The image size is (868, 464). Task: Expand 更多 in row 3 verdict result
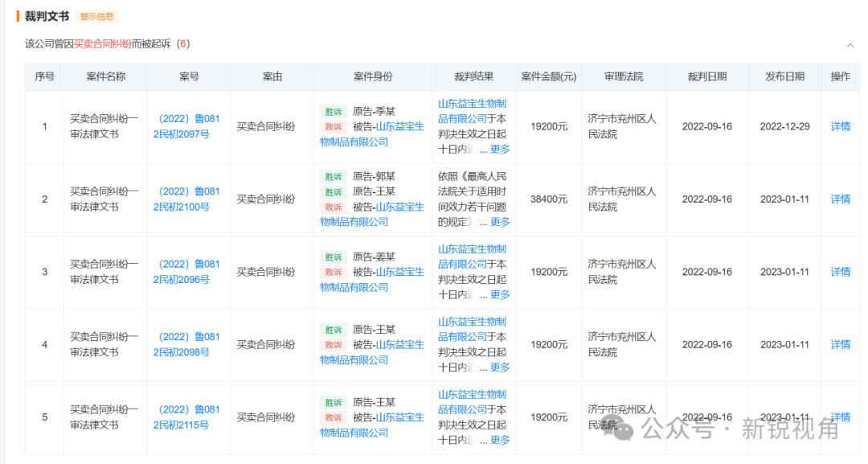click(x=500, y=294)
